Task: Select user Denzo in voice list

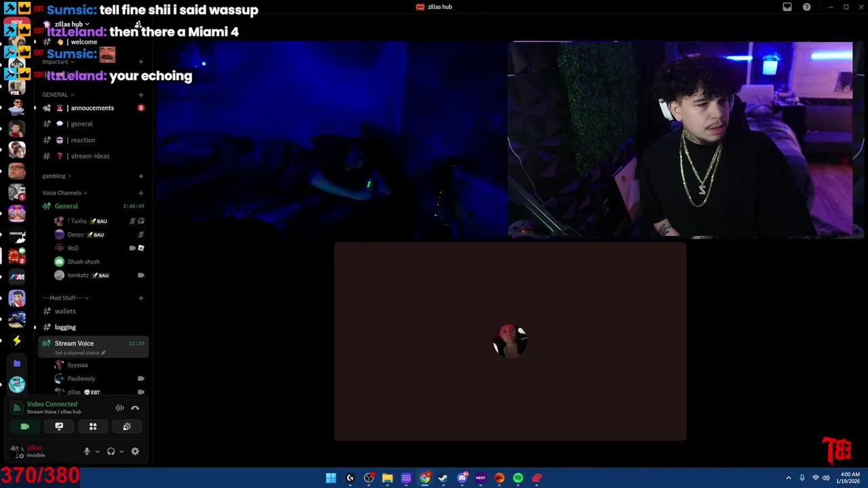Action: point(99,235)
